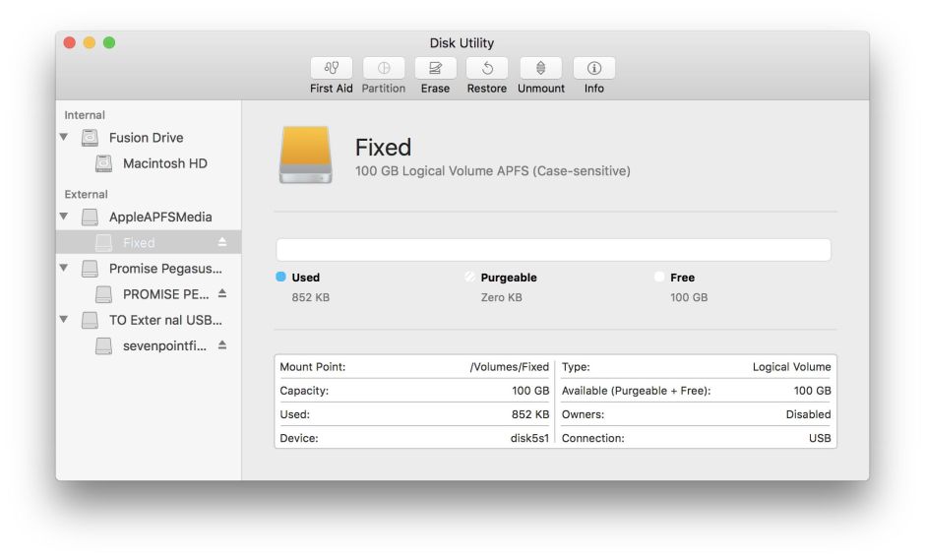This screenshot has width=925, height=560.
Task: Select the Fusion Drive disk
Action: pos(146,138)
